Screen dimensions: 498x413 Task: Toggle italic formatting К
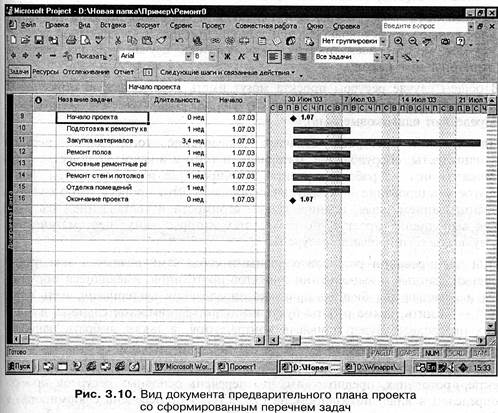pos(242,57)
